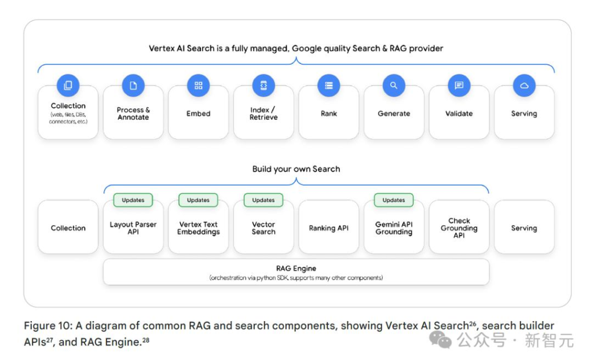
Task: Click the WeChat logo in watermark
Action: coord(444,340)
